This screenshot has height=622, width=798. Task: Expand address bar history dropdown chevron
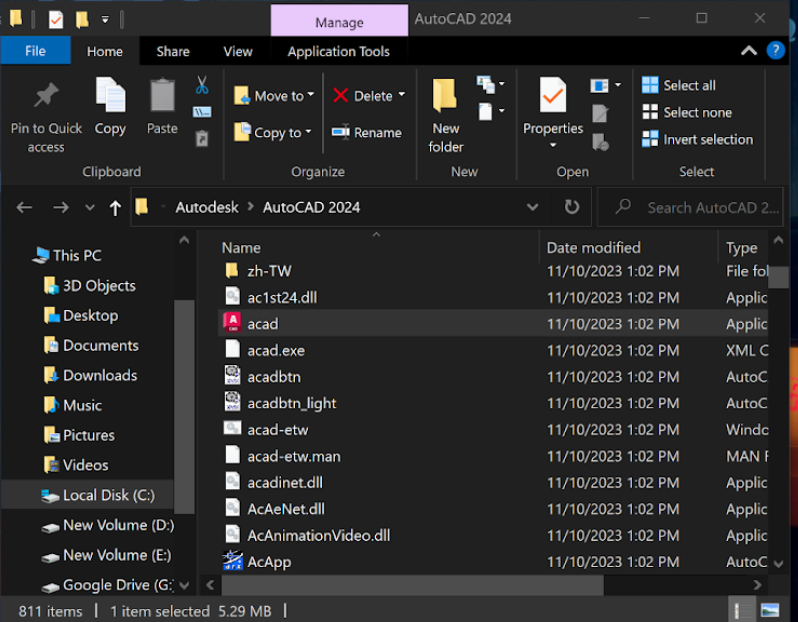pyautogui.click(x=532, y=208)
